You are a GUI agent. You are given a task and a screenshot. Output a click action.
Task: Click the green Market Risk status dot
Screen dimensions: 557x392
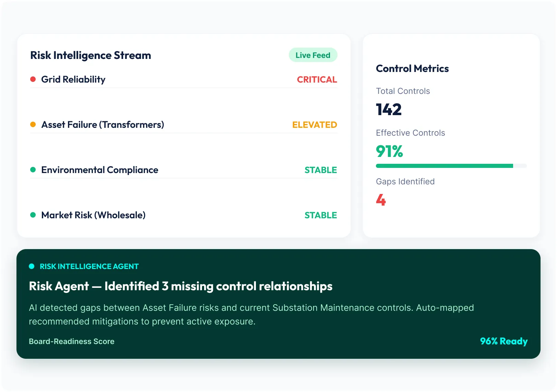pos(33,215)
